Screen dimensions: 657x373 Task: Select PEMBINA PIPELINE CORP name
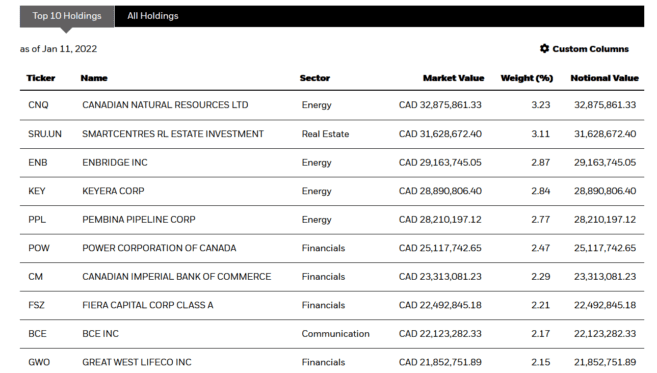[139, 219]
